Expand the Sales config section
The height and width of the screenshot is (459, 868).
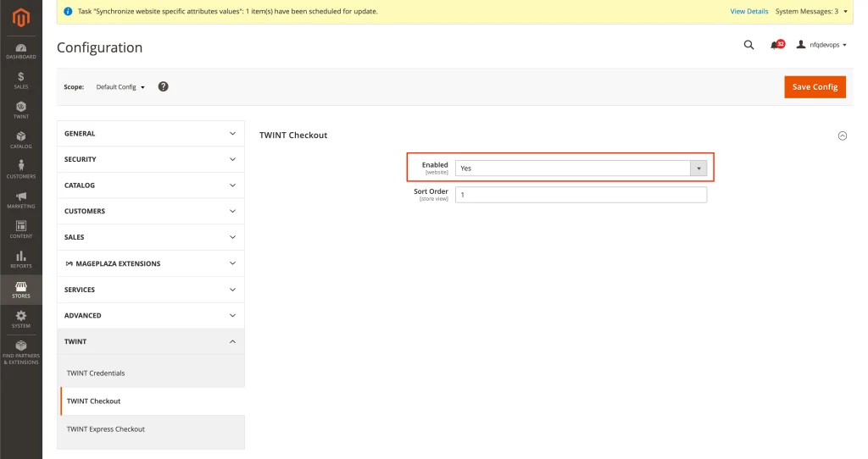coord(151,237)
